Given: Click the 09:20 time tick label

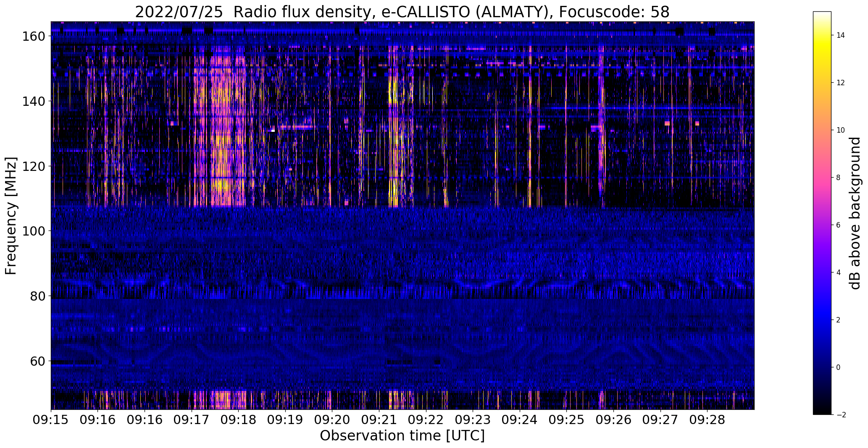Looking at the screenshot, I should coord(332,420).
